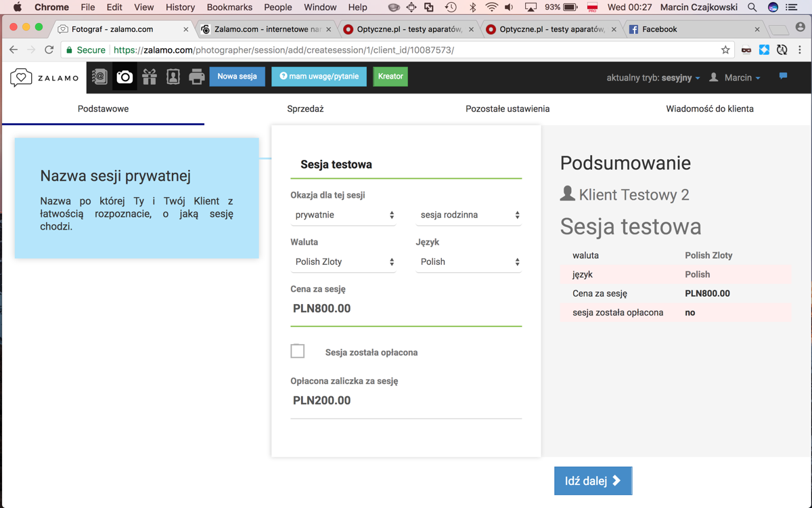Switch to 'Wiadomość do klienta' tab
This screenshot has width=812, height=508.
710,108
